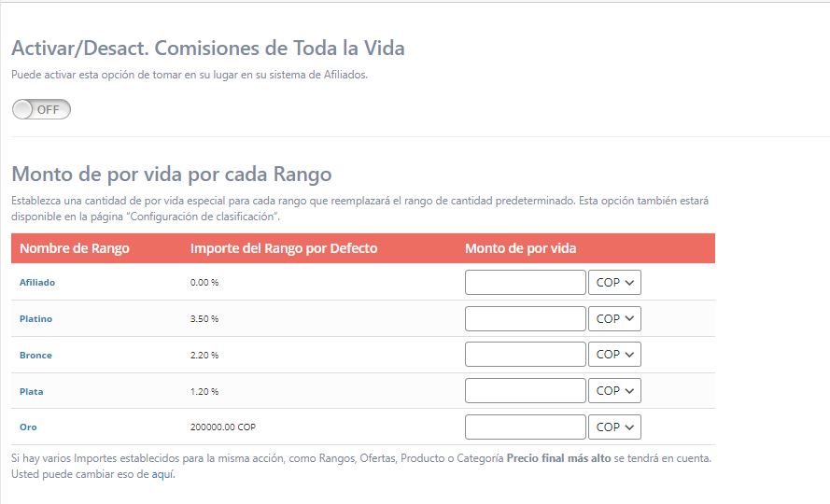Open the Platino rank link
The height and width of the screenshot is (504, 830).
[x=35, y=319]
